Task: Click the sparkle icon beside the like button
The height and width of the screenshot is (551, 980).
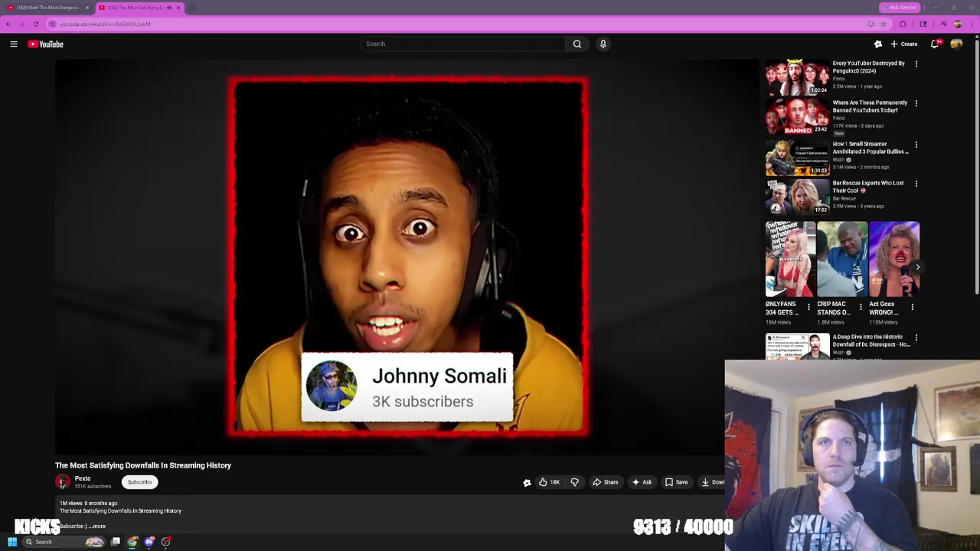Action: click(527, 482)
